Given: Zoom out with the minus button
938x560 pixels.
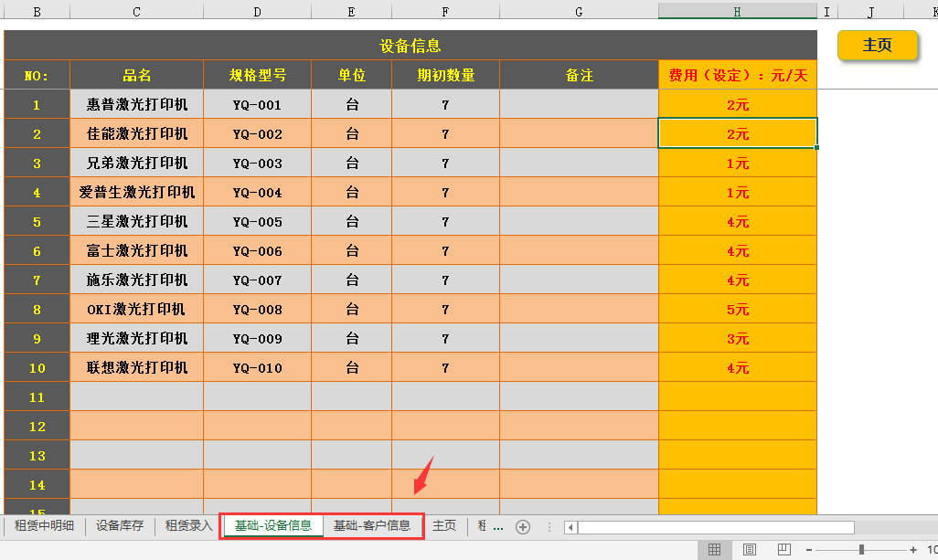Looking at the screenshot, I should pos(809,550).
